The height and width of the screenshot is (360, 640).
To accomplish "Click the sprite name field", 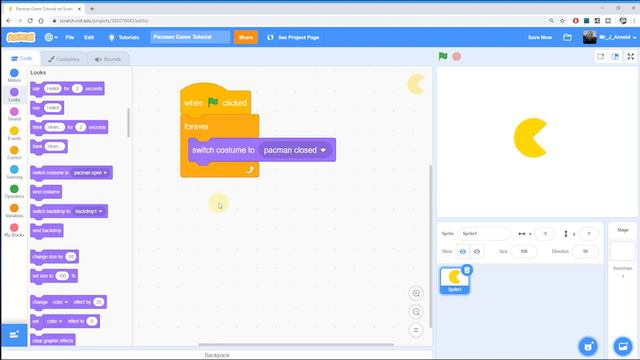I will pyautogui.click(x=484, y=233).
